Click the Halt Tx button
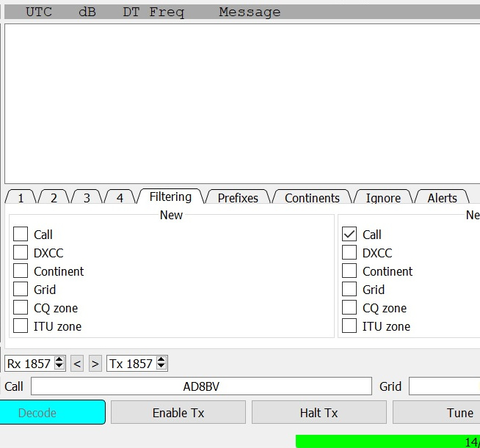 (319, 413)
